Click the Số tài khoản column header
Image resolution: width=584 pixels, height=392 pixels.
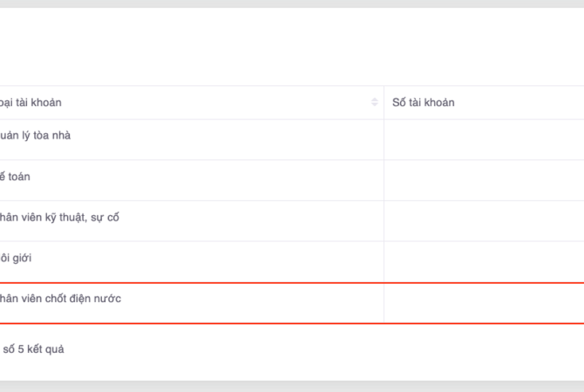[x=423, y=103]
